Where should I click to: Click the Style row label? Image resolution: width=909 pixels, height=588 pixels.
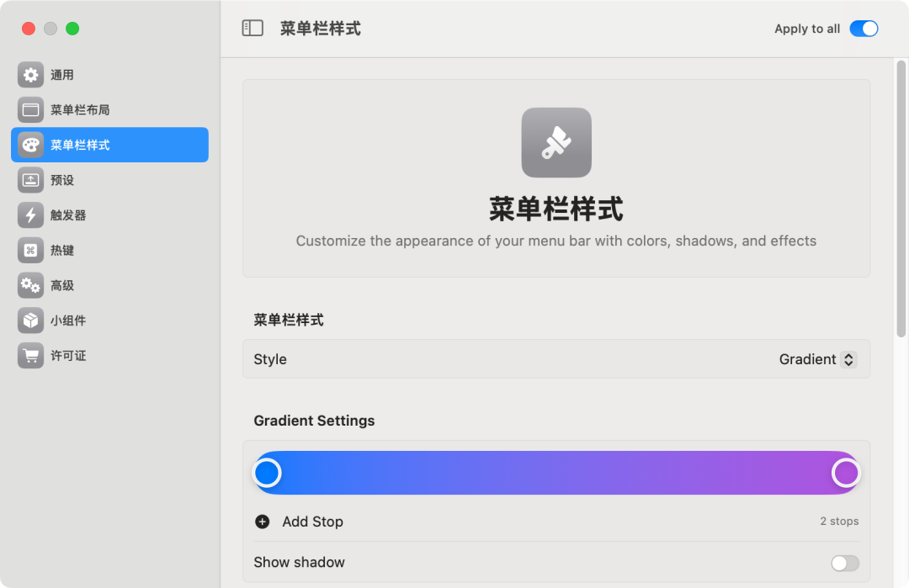[x=270, y=359]
